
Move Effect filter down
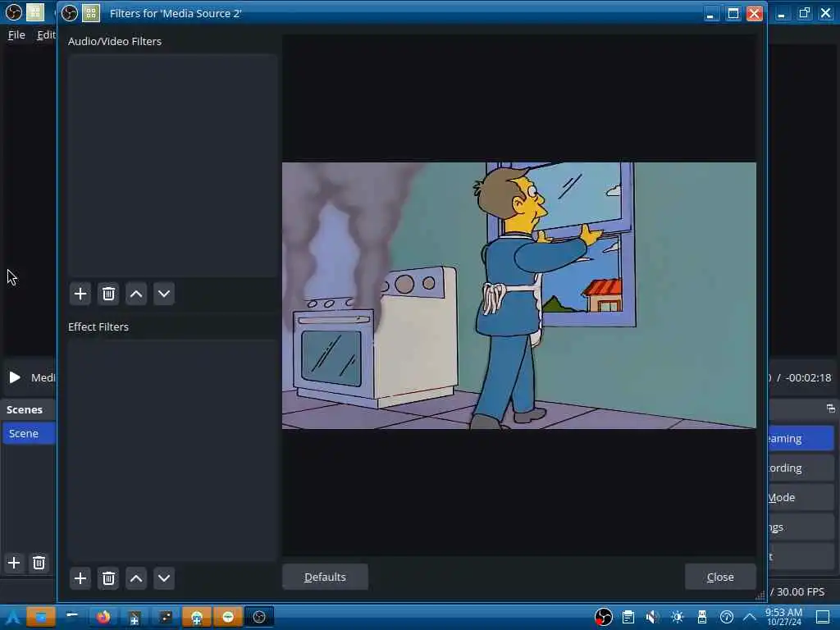coord(164,578)
